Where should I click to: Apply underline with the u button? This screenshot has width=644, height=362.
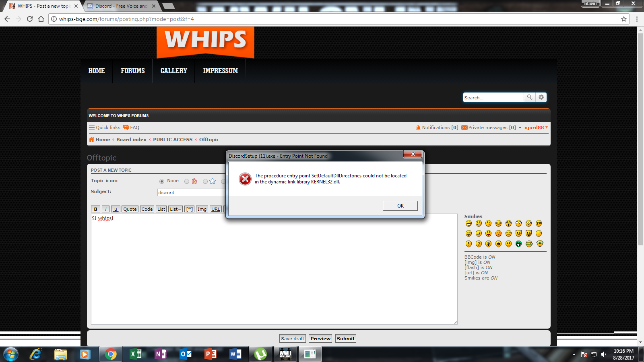[116, 209]
